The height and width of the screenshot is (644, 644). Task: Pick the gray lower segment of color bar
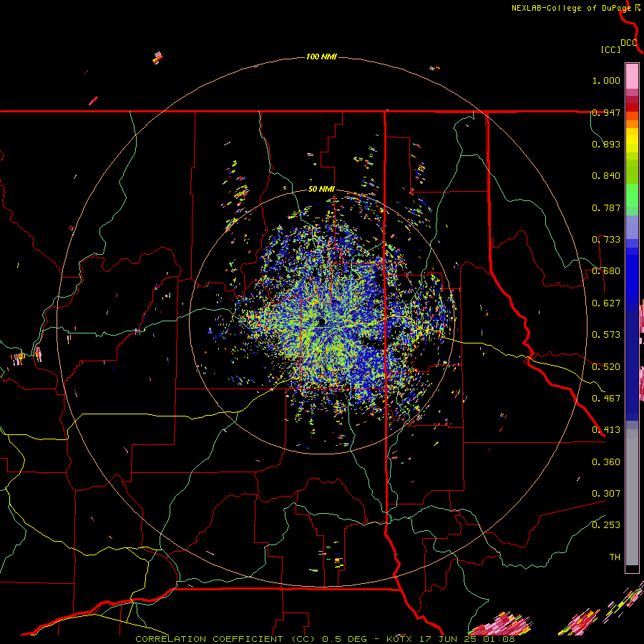pyautogui.click(x=632, y=497)
